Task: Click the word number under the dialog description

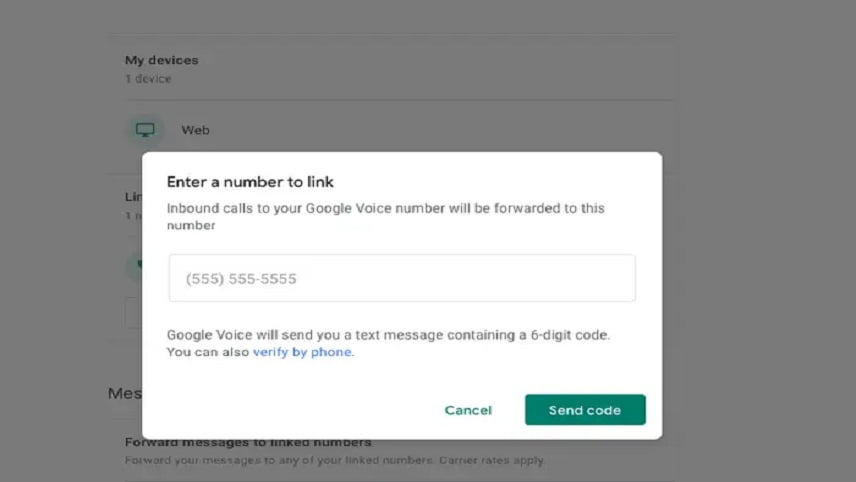Action: point(191,225)
